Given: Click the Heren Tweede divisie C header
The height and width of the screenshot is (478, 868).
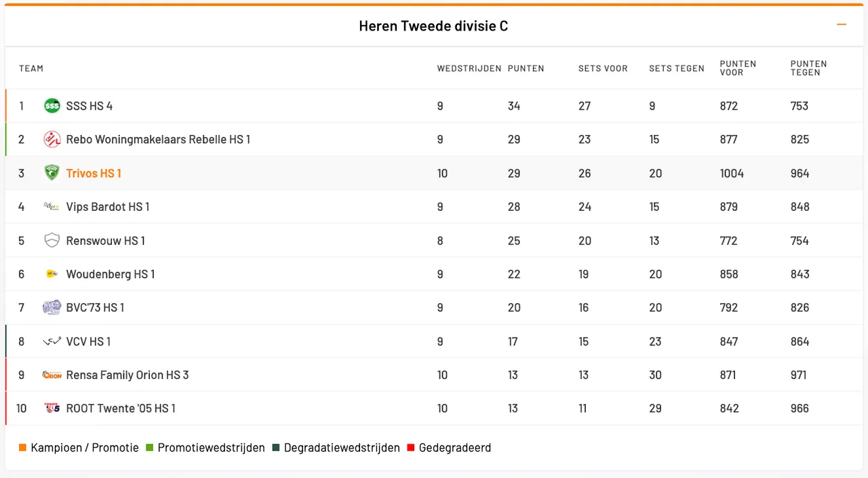Looking at the screenshot, I should [x=433, y=26].
